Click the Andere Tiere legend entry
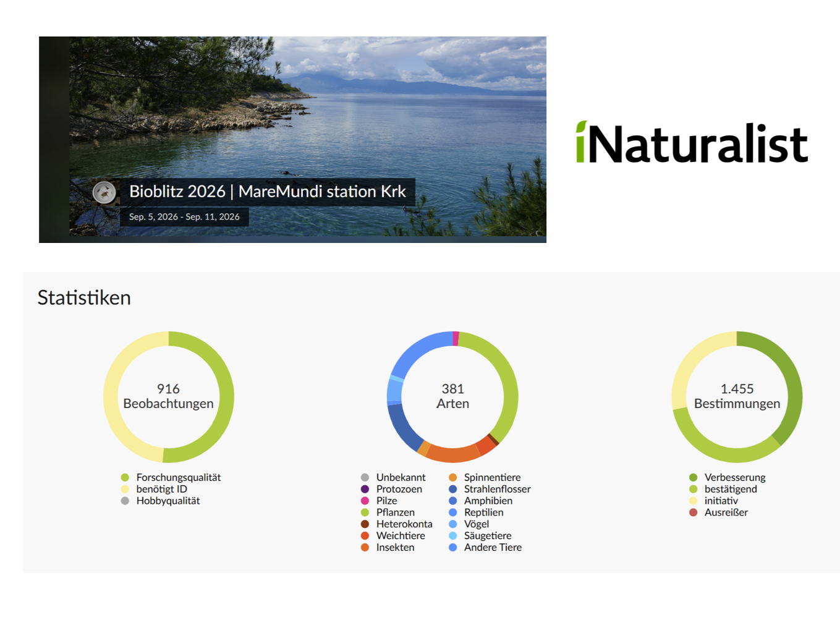The height and width of the screenshot is (630, 840). click(485, 548)
